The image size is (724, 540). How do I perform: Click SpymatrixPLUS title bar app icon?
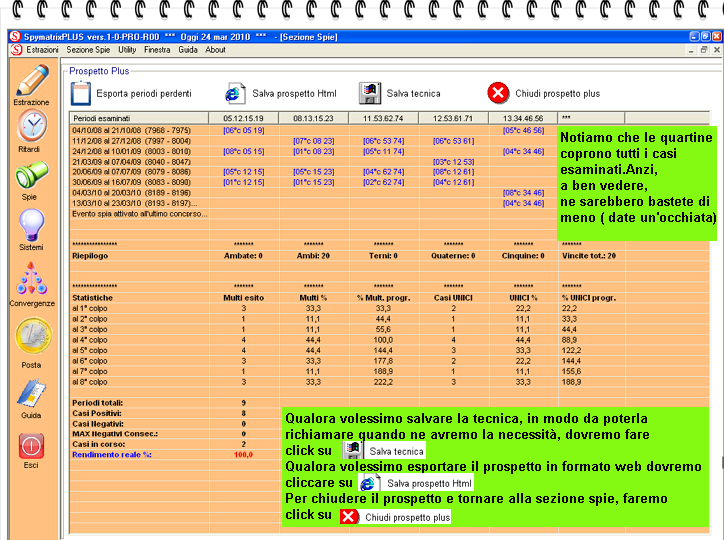(x=15, y=36)
